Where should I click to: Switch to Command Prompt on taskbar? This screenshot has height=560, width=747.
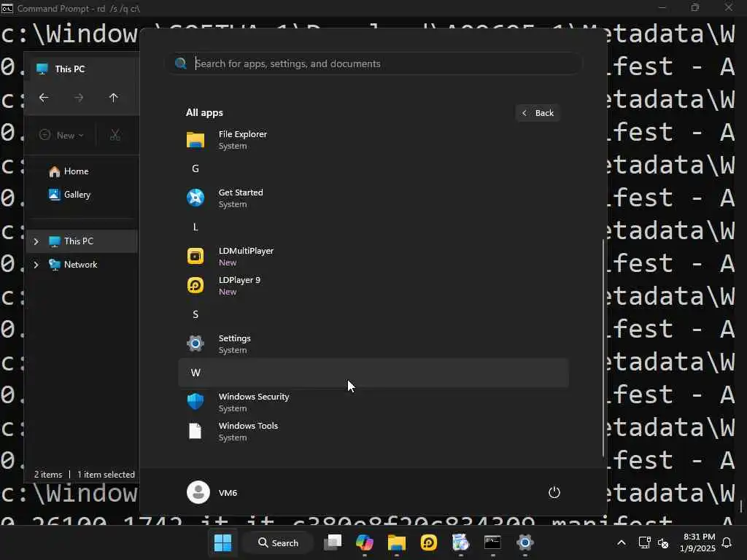(x=492, y=542)
